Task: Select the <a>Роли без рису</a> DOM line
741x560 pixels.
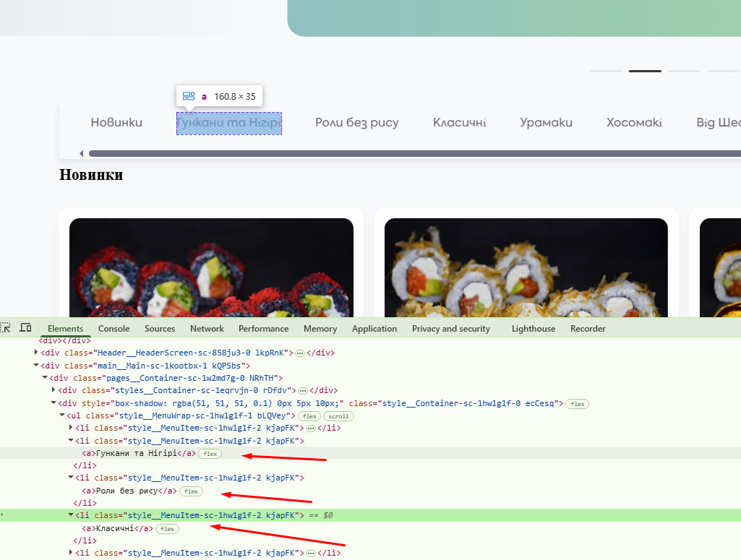Action: pos(129,491)
